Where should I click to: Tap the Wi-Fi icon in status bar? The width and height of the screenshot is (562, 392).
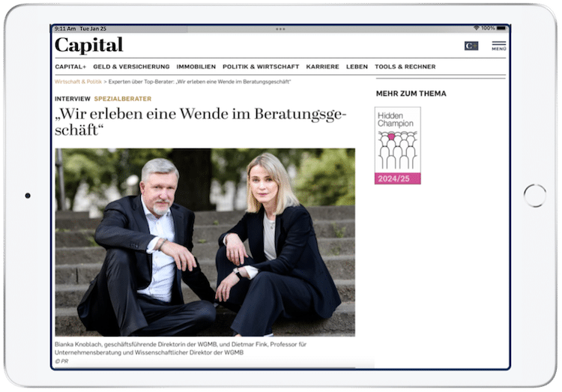pyautogui.click(x=477, y=28)
